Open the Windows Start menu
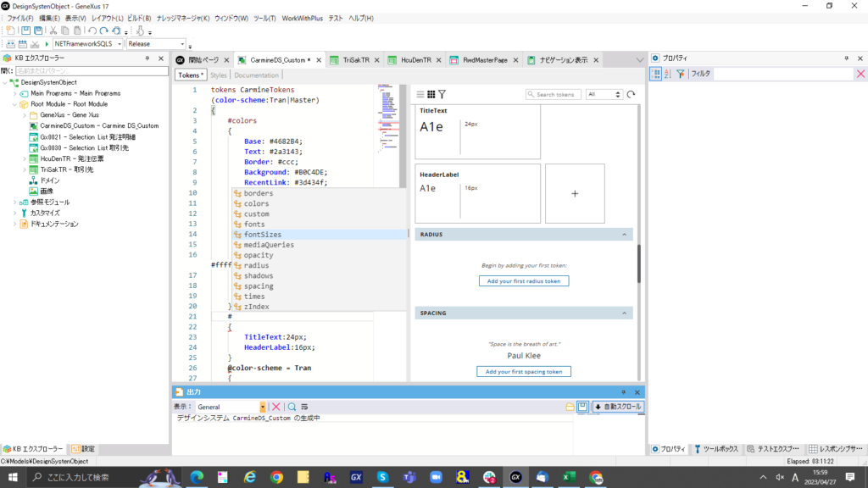The width and height of the screenshot is (868, 488). point(13,477)
